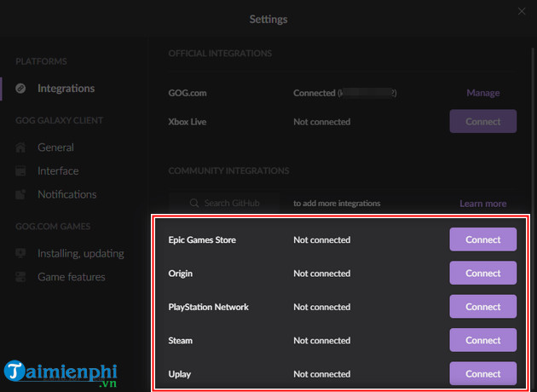Connect the Uplay integration
Screen dimensions: 537x392
tap(483, 373)
